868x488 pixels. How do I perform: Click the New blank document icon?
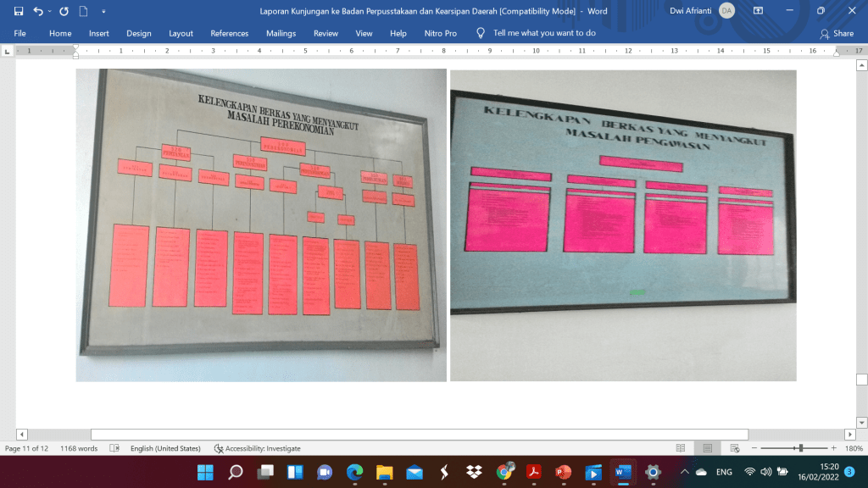coord(83,11)
